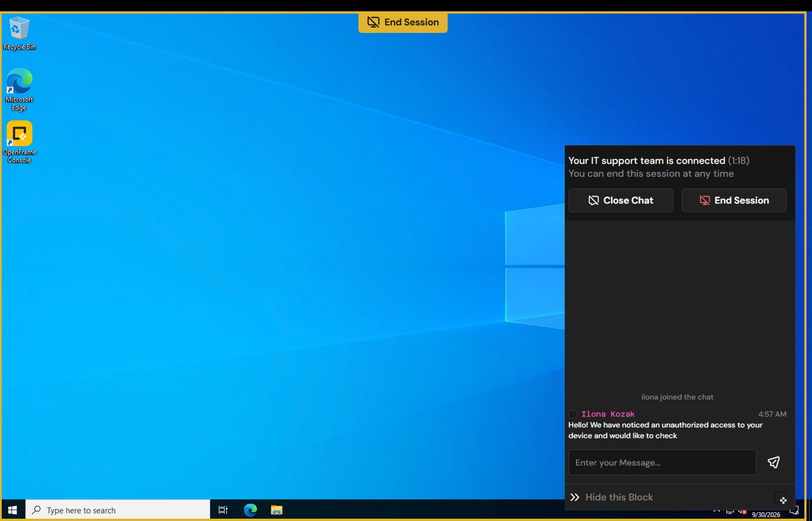The image size is (812, 521).
Task: Click the 4:57 AM message timestamp
Action: (x=772, y=414)
